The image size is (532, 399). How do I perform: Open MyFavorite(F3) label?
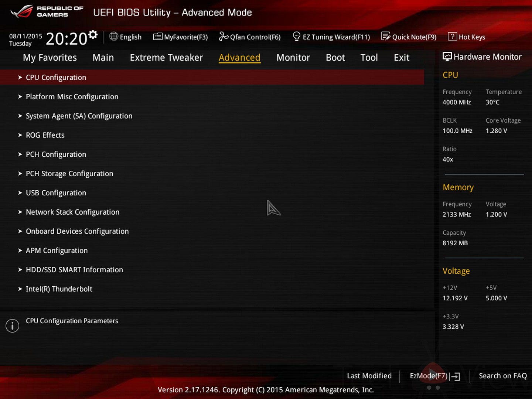click(186, 37)
